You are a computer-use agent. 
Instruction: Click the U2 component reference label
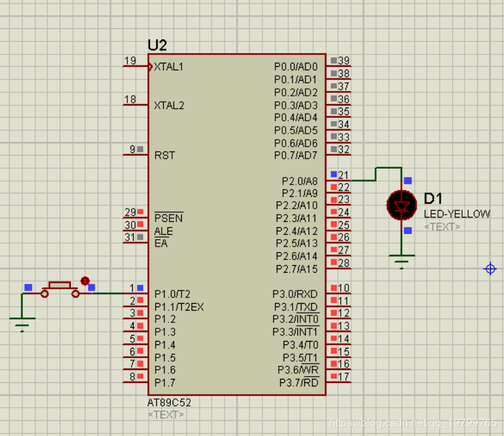point(157,45)
